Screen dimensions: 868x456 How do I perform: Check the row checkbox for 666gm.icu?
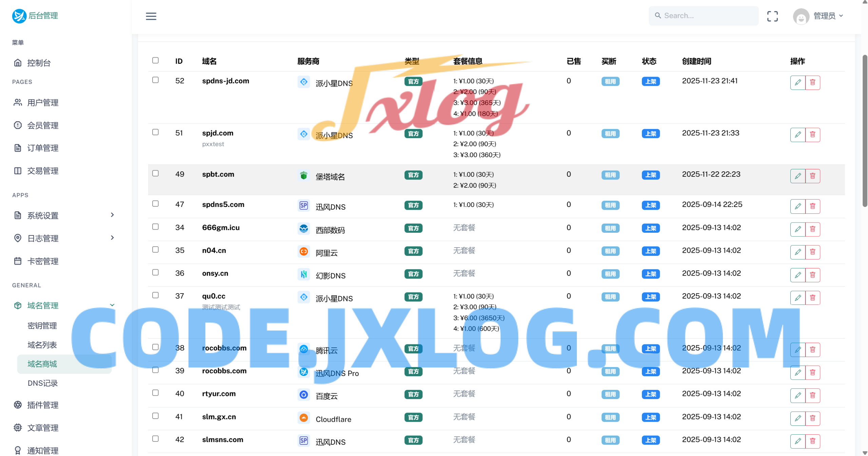[x=156, y=227]
